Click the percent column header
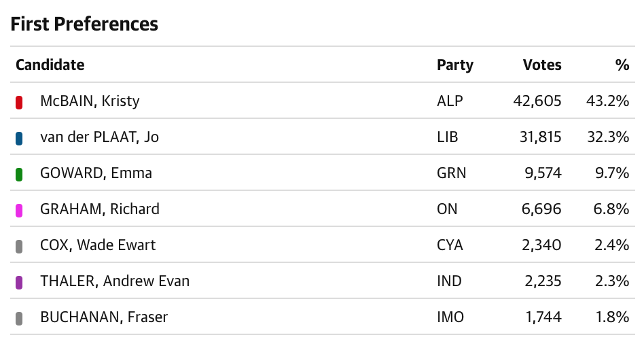The image size is (644, 352). point(622,65)
